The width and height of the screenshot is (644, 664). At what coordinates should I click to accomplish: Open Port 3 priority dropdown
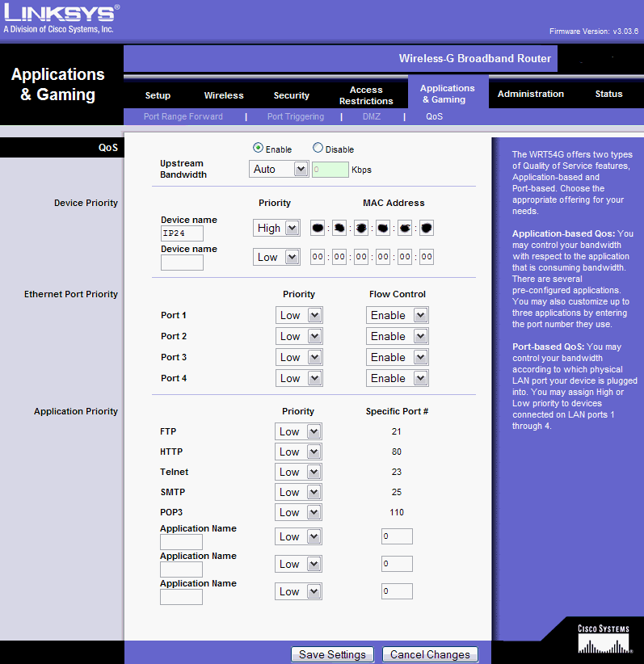point(299,357)
